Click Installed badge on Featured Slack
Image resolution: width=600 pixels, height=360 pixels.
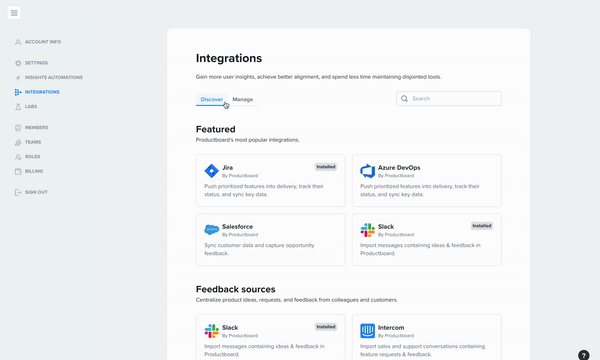click(482, 226)
